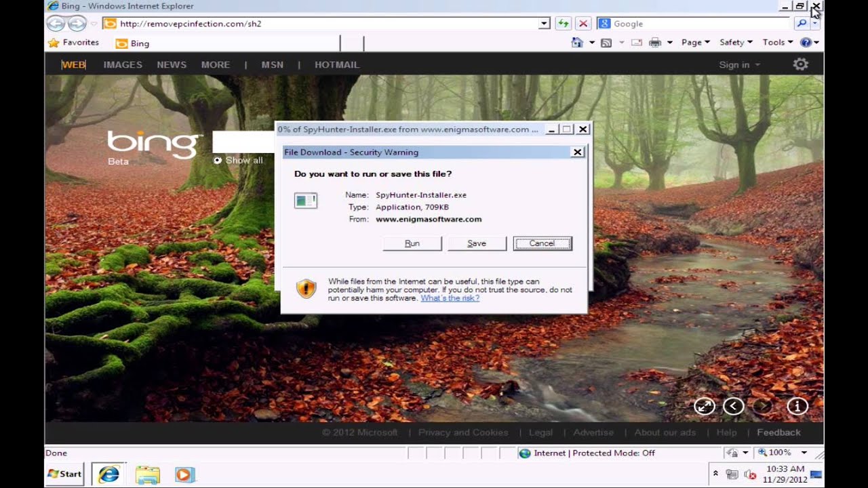Open the Sign in dropdown on Bing
Image resolution: width=868 pixels, height=488 pixels.
pos(740,65)
